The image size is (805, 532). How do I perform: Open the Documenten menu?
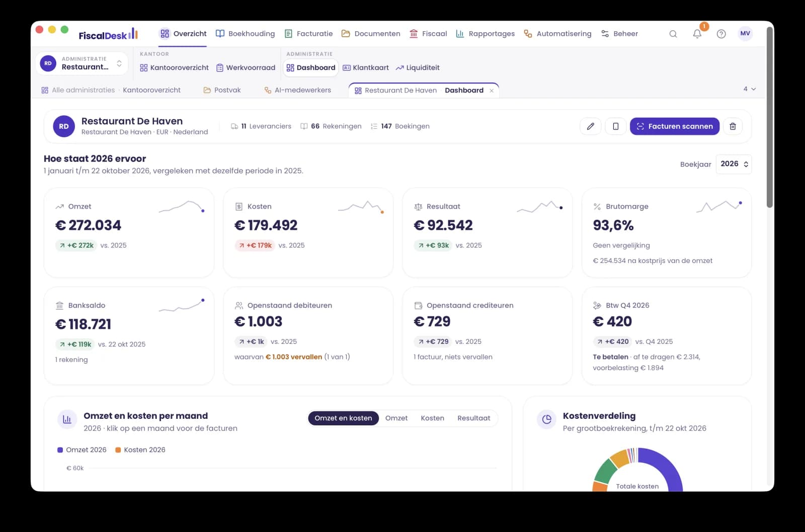tap(371, 34)
